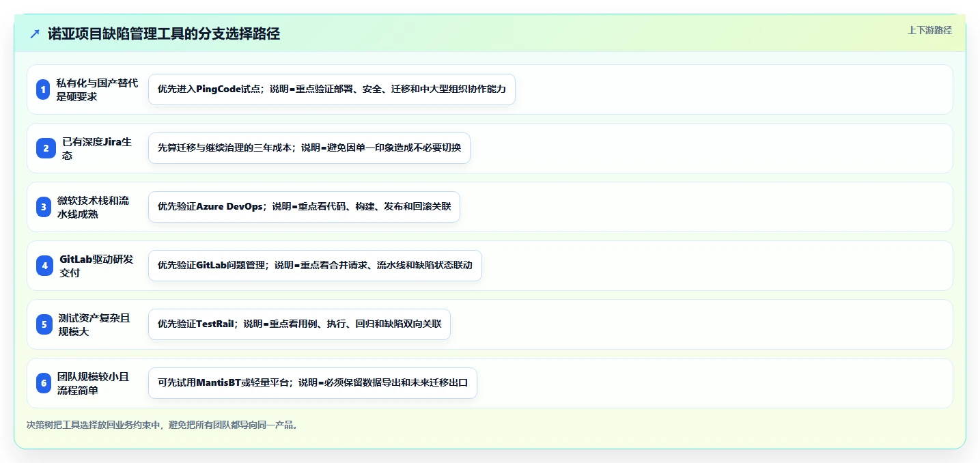Open the TestRail recommendation box

click(299, 324)
